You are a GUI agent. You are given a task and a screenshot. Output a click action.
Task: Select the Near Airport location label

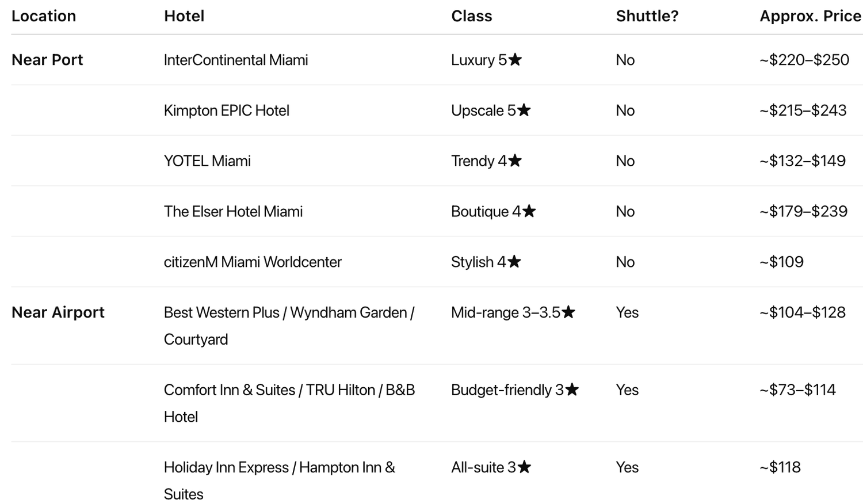coord(58,312)
